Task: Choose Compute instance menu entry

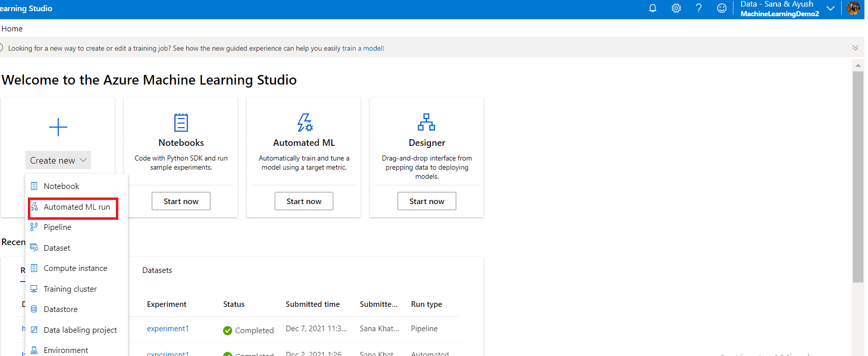Action: (x=76, y=268)
